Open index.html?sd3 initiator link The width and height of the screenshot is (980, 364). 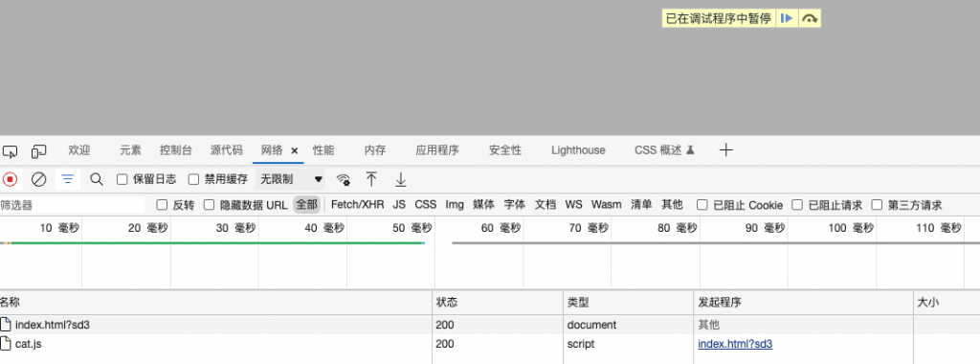pyautogui.click(x=735, y=344)
